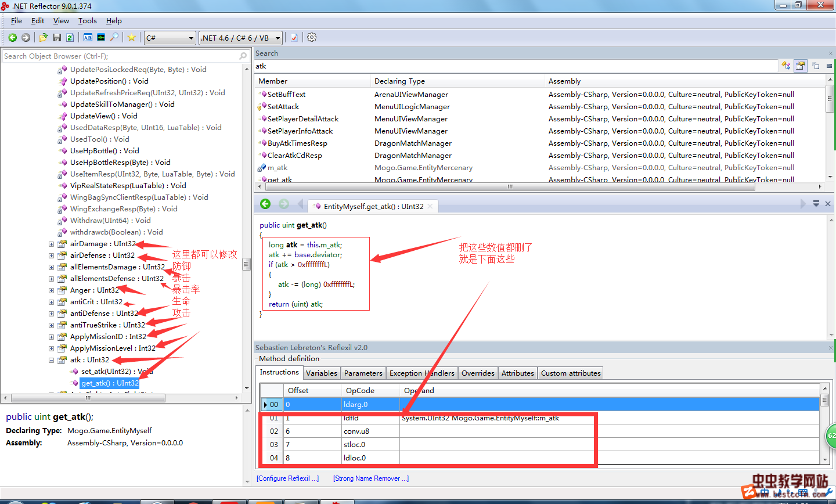The image size is (836, 504).
Task: Click the blue AB toolbar icon
Action: 88,38
